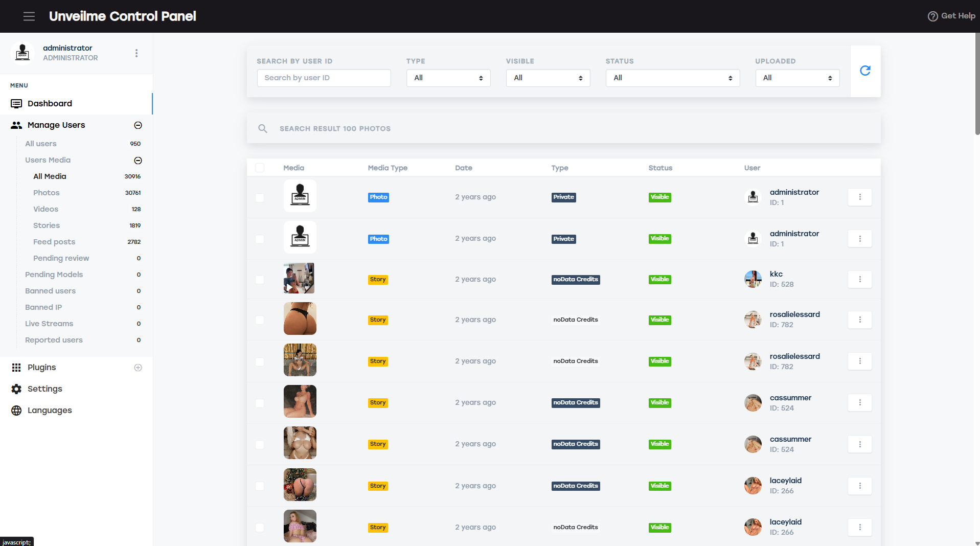Open the row actions menu for kkc
This screenshot has width=980, height=546.
coord(859,279)
